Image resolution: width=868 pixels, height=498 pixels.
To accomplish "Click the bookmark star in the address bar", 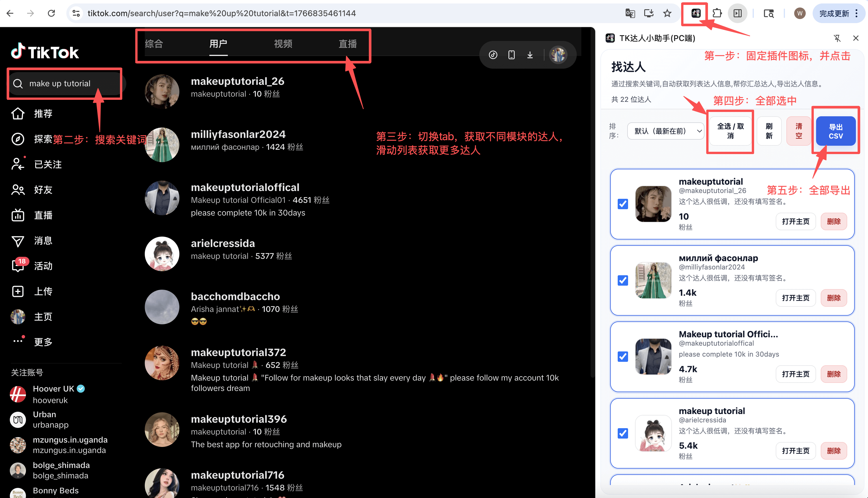I will 667,13.
